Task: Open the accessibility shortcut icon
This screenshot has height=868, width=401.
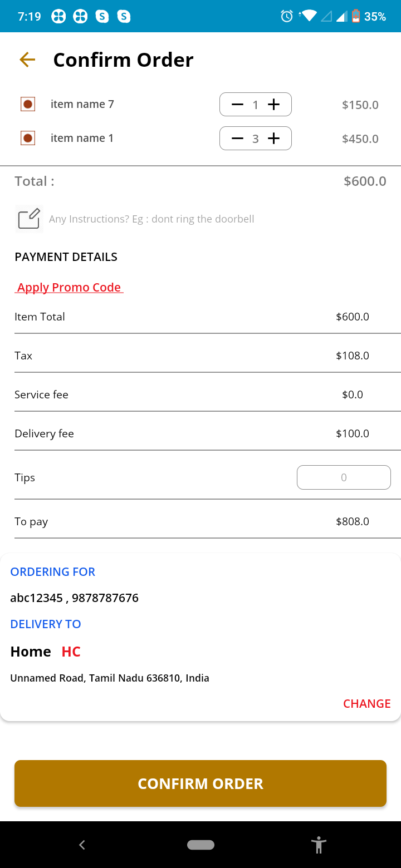Action: pos(319,845)
